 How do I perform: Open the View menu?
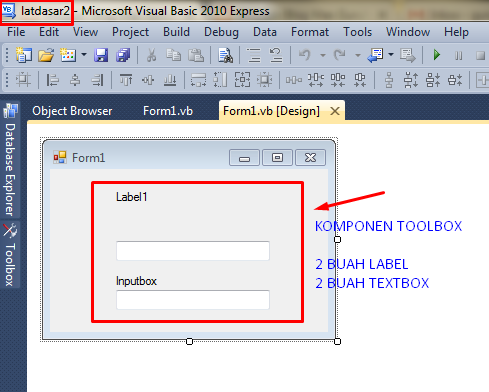click(x=85, y=32)
